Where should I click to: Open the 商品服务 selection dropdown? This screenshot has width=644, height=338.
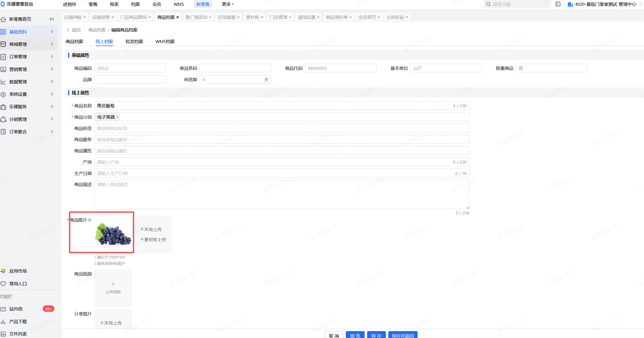coord(281,140)
